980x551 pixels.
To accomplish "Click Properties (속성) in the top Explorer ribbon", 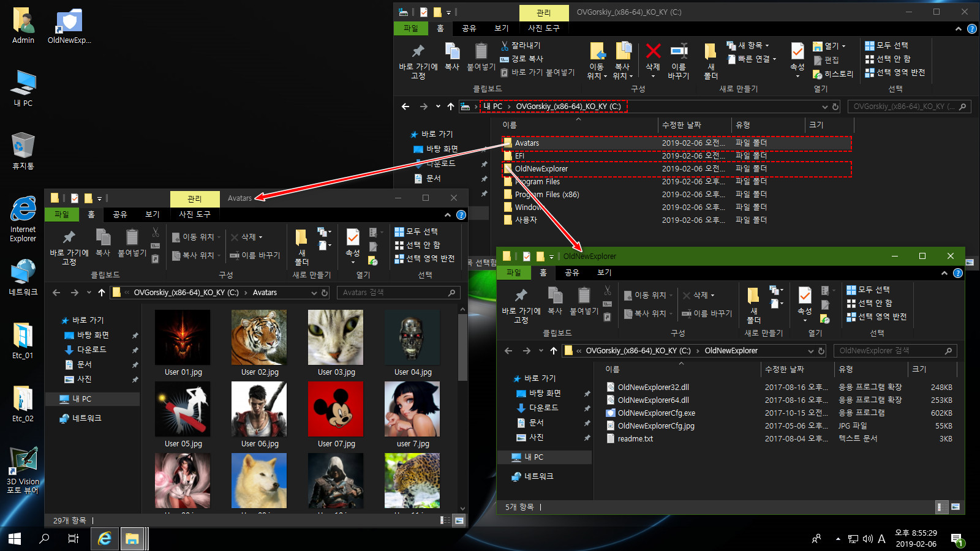I will tap(797, 59).
